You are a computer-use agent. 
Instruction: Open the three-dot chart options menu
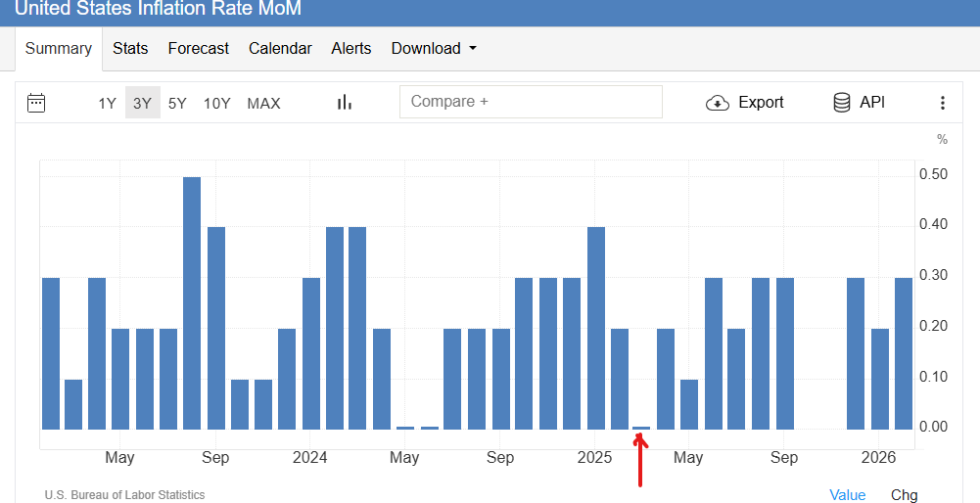click(942, 103)
